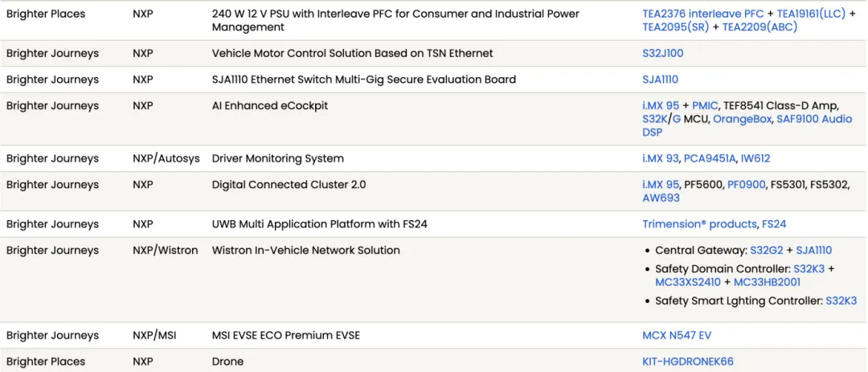Image resolution: width=868 pixels, height=372 pixels.
Task: Open the i.MX 93 link
Action: pos(661,158)
